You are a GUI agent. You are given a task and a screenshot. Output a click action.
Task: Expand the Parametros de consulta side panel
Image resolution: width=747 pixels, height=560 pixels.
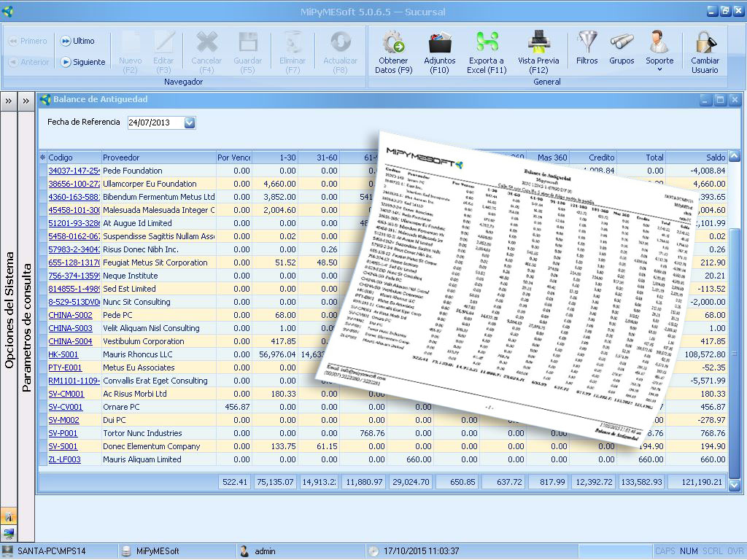click(26, 101)
